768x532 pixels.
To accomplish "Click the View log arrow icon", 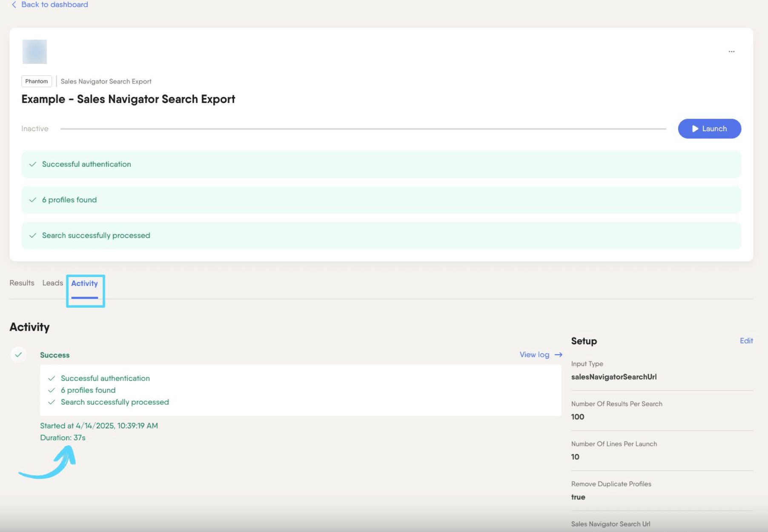I will pyautogui.click(x=558, y=355).
